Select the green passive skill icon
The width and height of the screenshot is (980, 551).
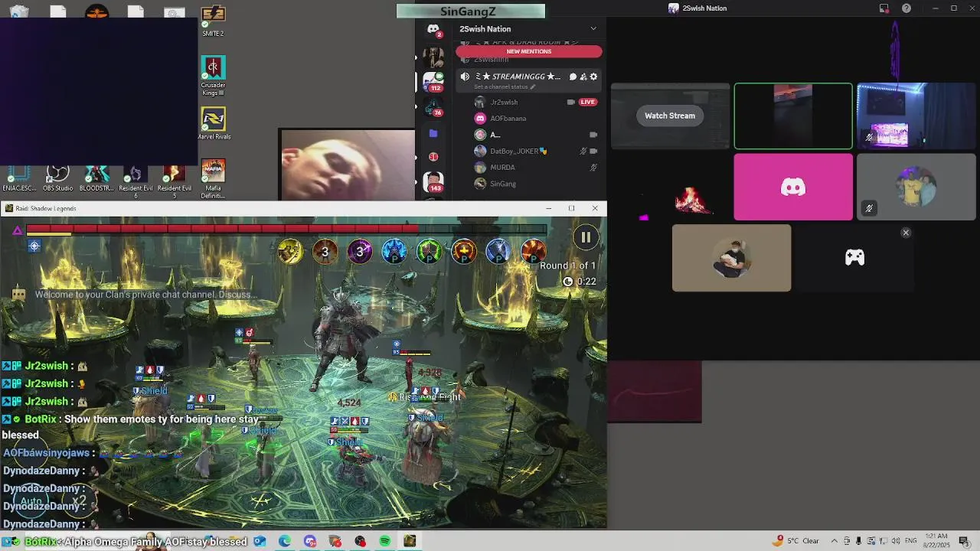tap(429, 251)
